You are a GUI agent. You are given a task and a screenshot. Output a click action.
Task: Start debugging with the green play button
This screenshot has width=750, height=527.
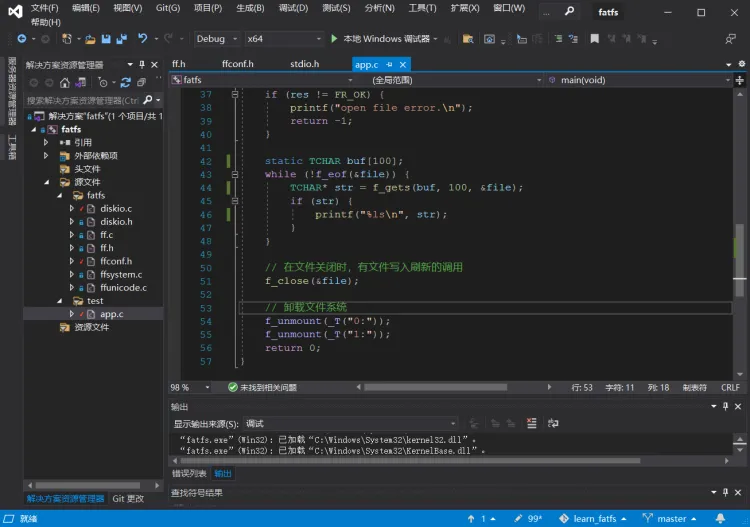tap(334, 39)
